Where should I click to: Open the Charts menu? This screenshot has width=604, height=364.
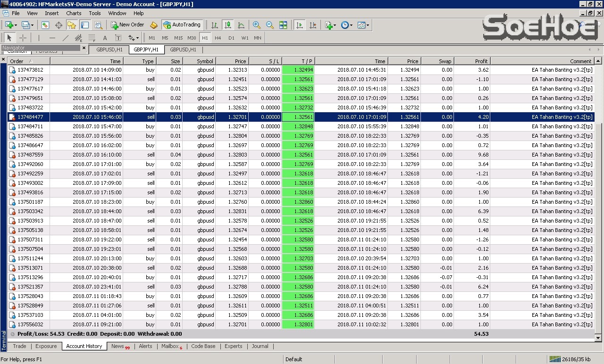coord(74,13)
